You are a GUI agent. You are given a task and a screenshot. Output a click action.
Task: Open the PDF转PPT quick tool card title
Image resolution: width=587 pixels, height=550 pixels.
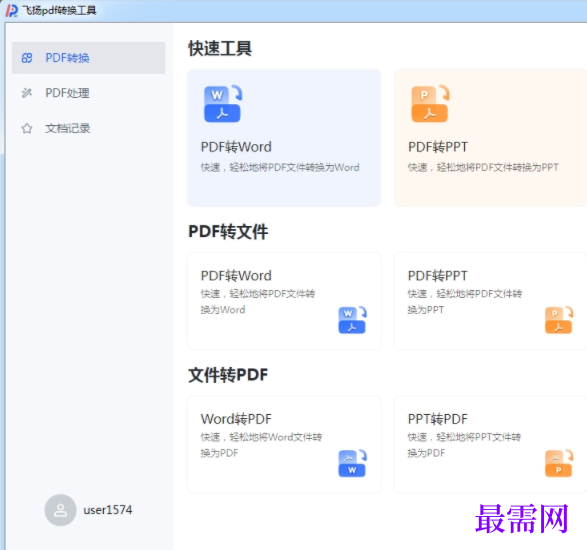[x=438, y=147]
